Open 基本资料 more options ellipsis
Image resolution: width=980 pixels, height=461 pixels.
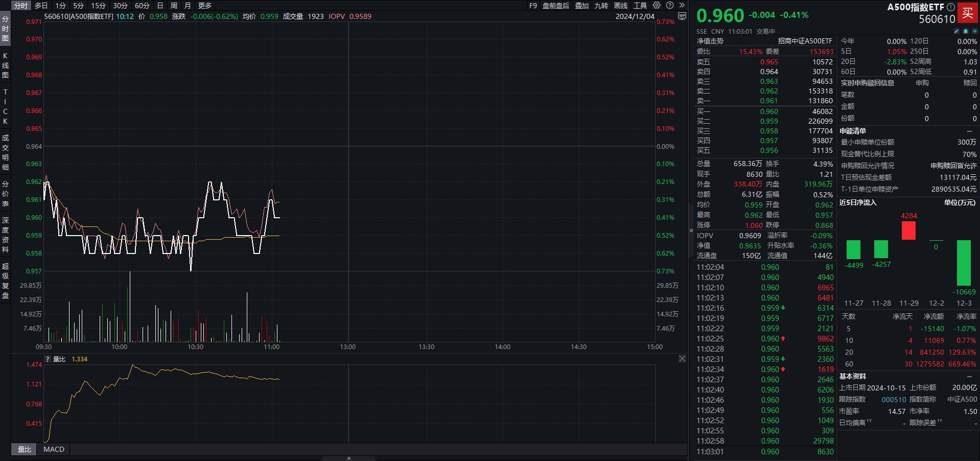point(969,377)
